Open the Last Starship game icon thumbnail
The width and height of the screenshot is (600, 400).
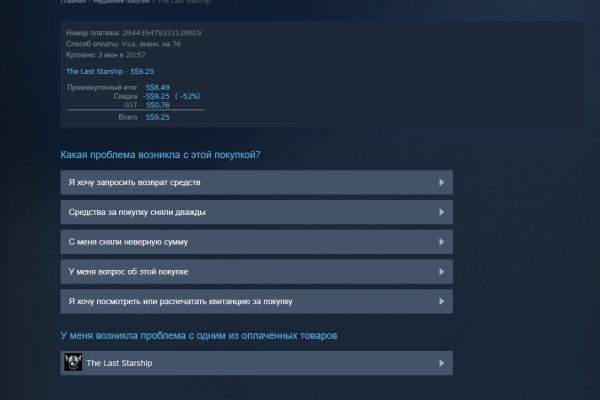tap(73, 362)
